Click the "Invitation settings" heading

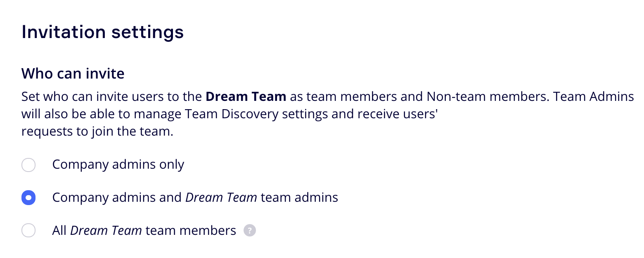tap(102, 32)
